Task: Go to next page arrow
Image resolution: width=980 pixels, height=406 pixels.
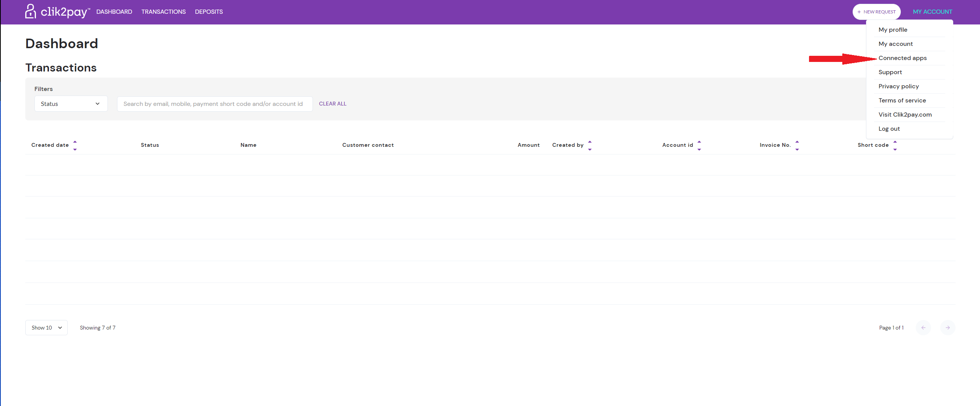Action: point(947,328)
